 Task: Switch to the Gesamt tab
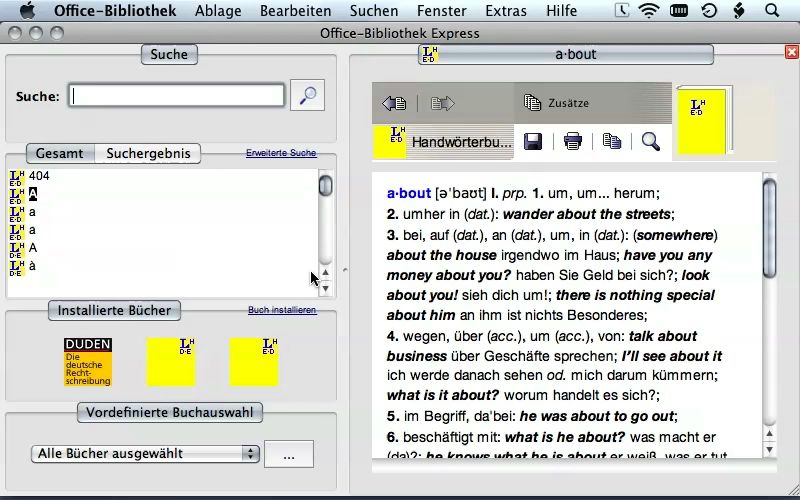pyautogui.click(x=60, y=153)
